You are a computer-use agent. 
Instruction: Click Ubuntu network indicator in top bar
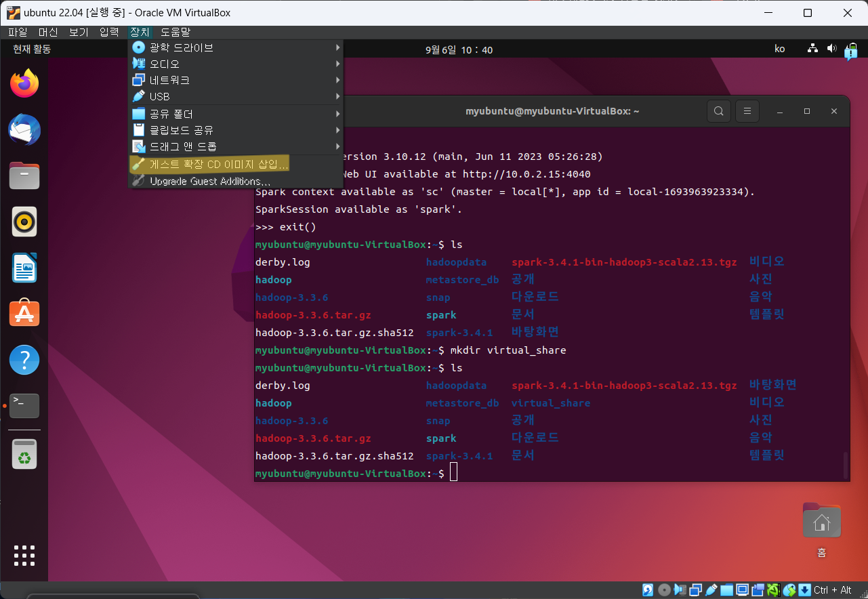813,49
